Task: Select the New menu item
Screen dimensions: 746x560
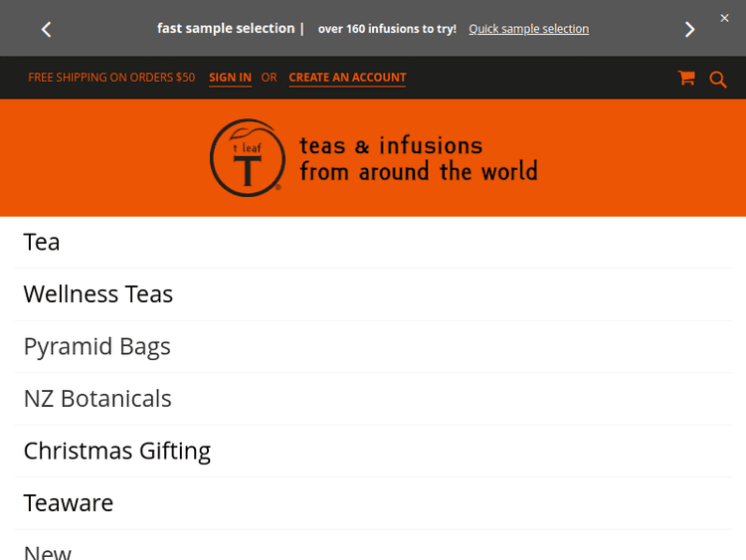Action: click(x=48, y=552)
